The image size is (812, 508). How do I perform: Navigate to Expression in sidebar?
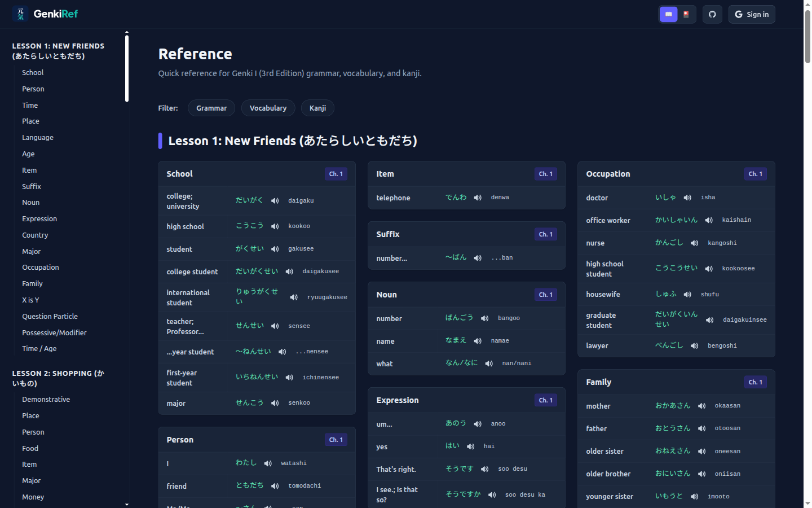pos(39,219)
